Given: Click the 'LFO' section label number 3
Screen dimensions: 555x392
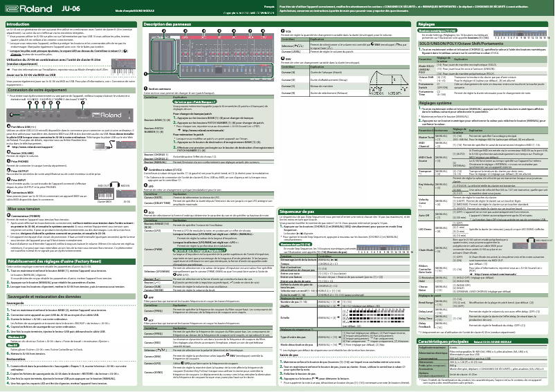Looking at the screenshot, I should (149, 185).
